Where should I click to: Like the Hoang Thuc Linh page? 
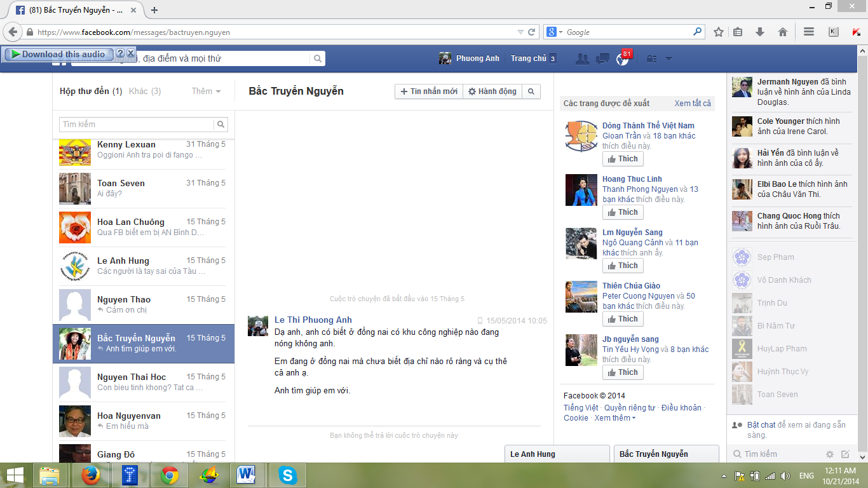(623, 212)
